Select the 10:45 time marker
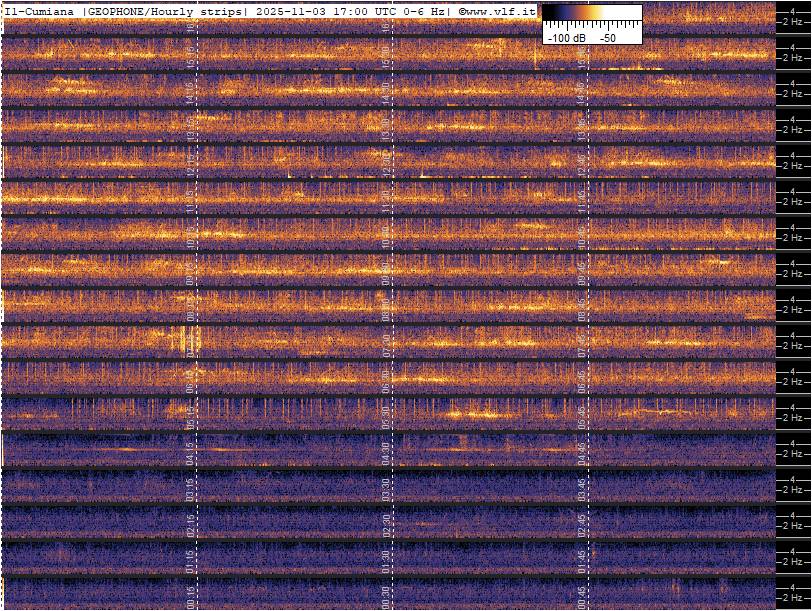This screenshot has width=812, height=611. (581, 236)
